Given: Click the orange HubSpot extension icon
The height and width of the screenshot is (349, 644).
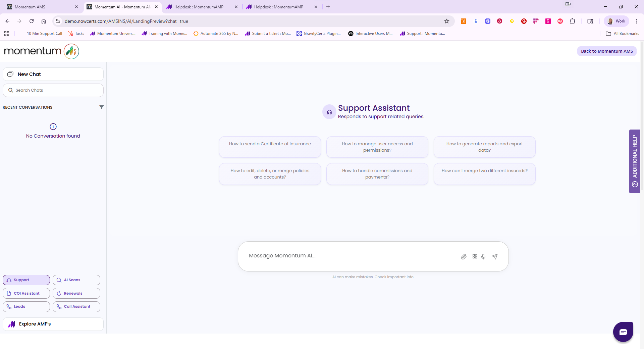Looking at the screenshot, I should (464, 21).
